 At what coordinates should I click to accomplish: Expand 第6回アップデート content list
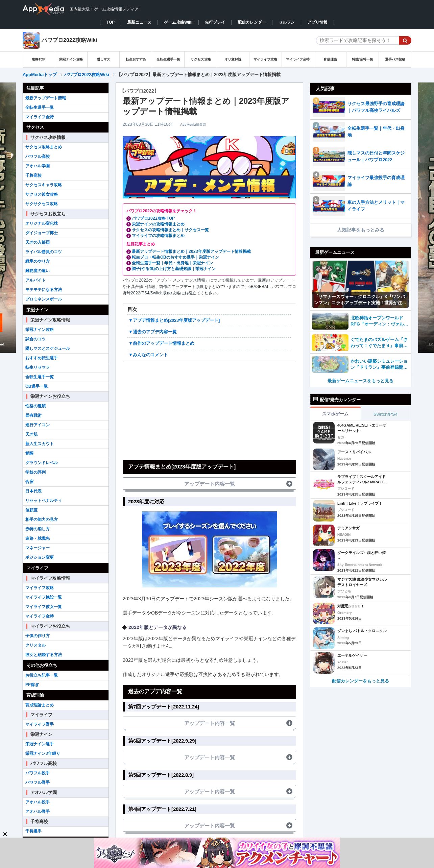(x=209, y=757)
